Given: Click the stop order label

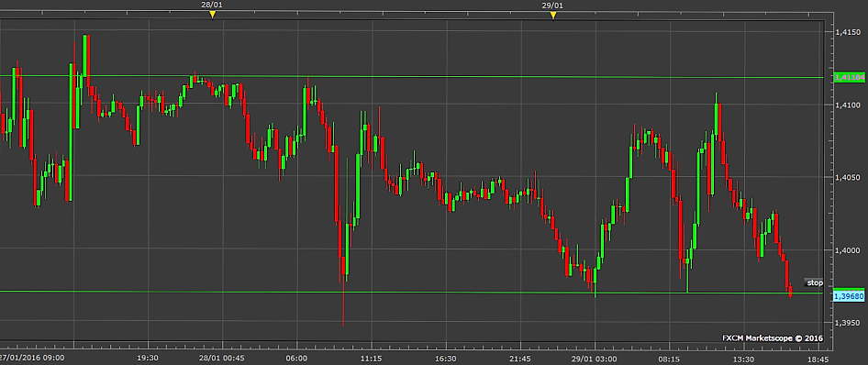Looking at the screenshot, I should (814, 282).
